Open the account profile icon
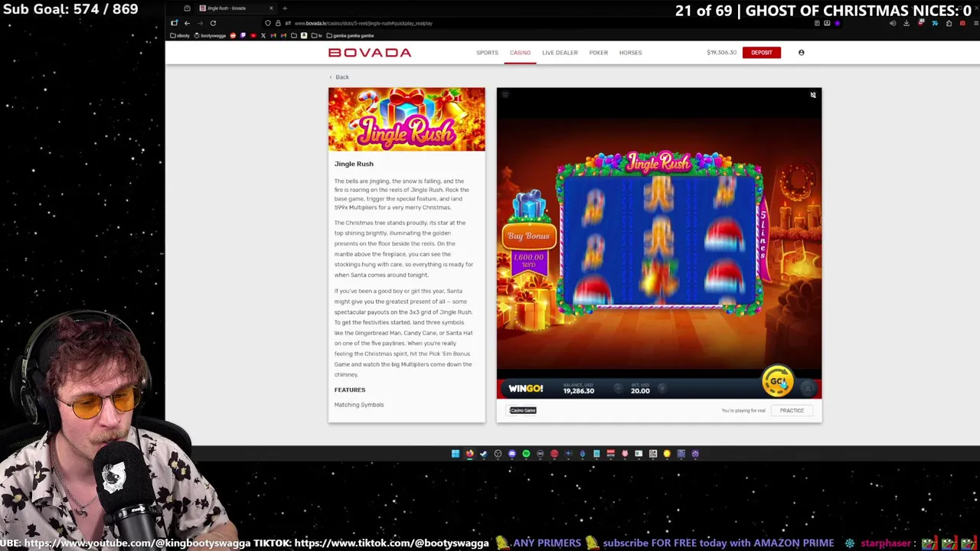The width and height of the screenshot is (980, 551). (802, 53)
